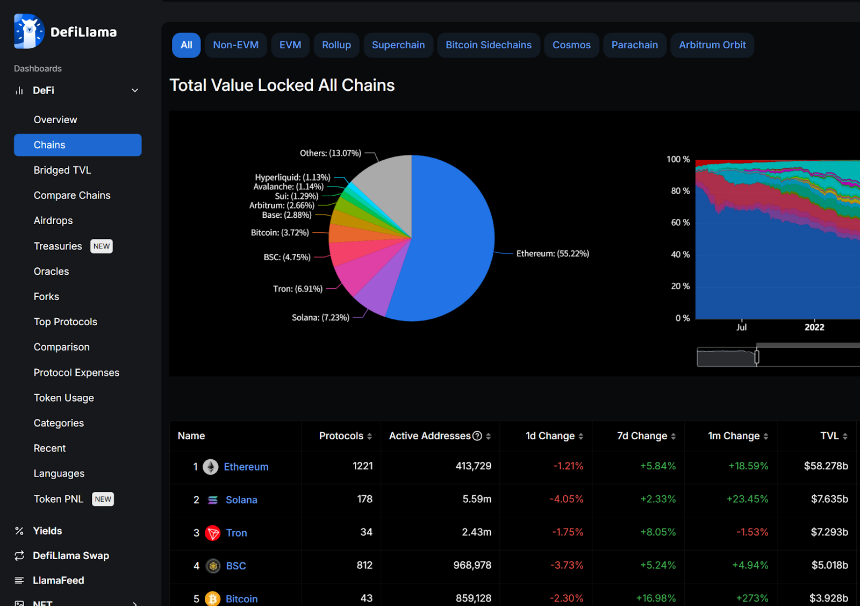Click Ethereum TVL value $58.278b
The height and width of the screenshot is (606, 860).
[826, 466]
